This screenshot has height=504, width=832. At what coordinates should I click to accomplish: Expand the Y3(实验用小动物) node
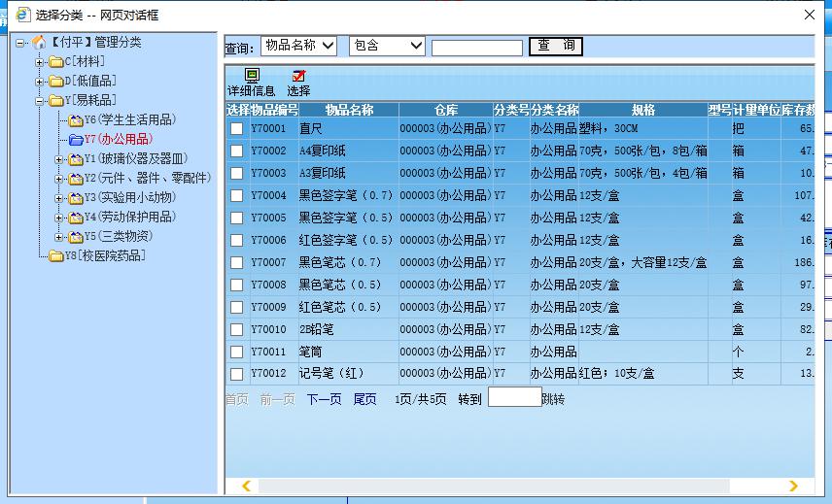point(59,199)
